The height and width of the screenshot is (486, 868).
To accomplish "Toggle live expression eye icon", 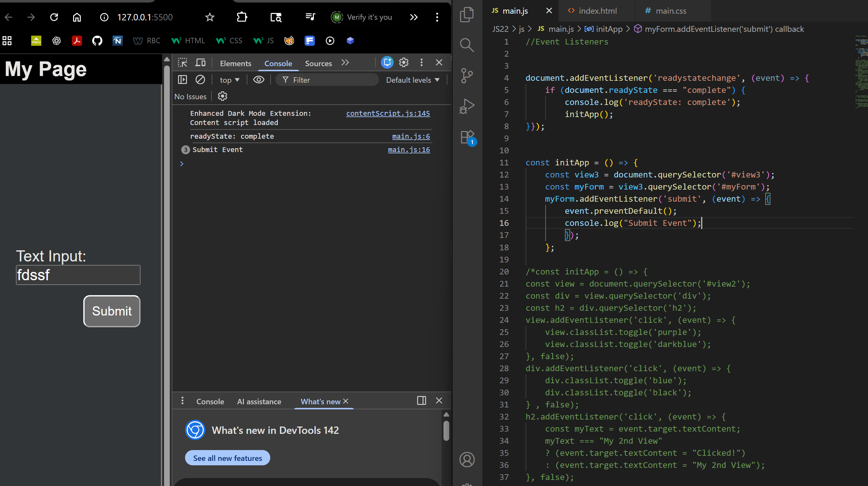I will coord(258,80).
